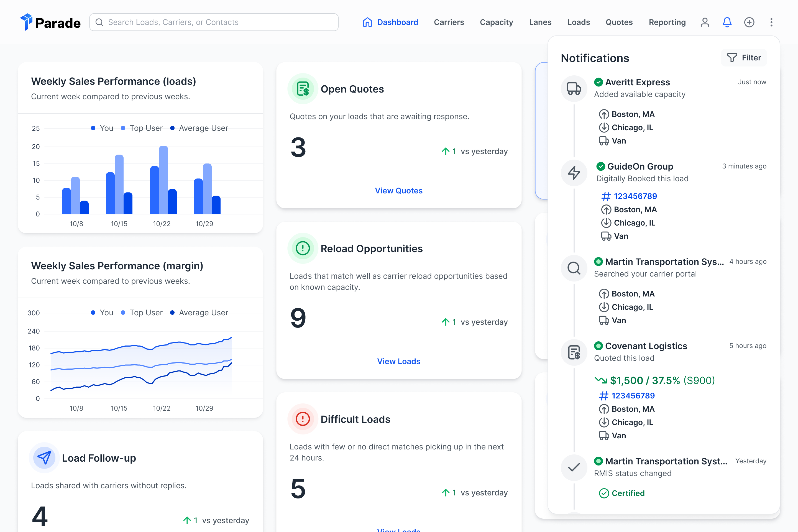Open the notifications bell
The height and width of the screenshot is (532, 798).
point(727,22)
